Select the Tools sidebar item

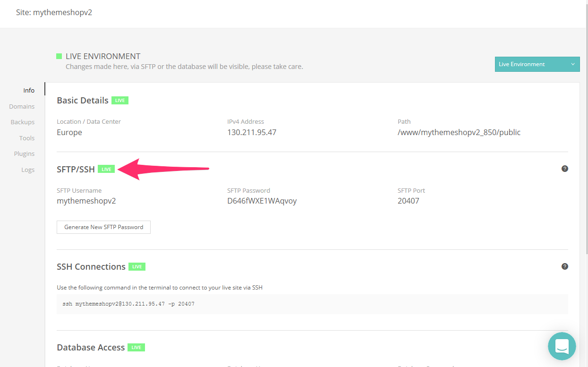pyautogui.click(x=26, y=137)
